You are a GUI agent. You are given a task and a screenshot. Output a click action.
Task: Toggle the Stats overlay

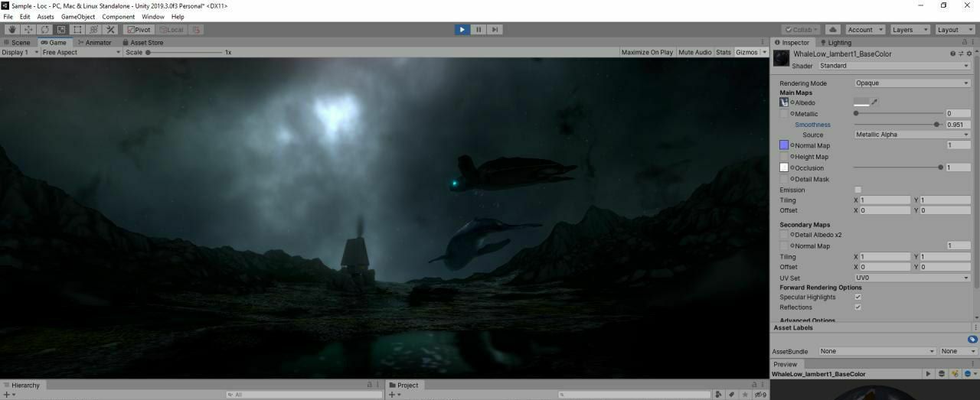(x=724, y=52)
